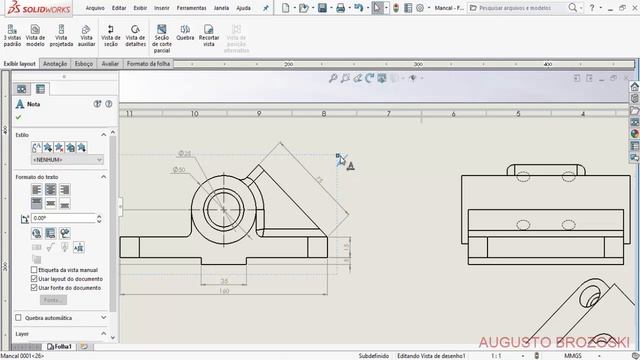Click the add new sheet button

pyautogui.click(x=84, y=347)
